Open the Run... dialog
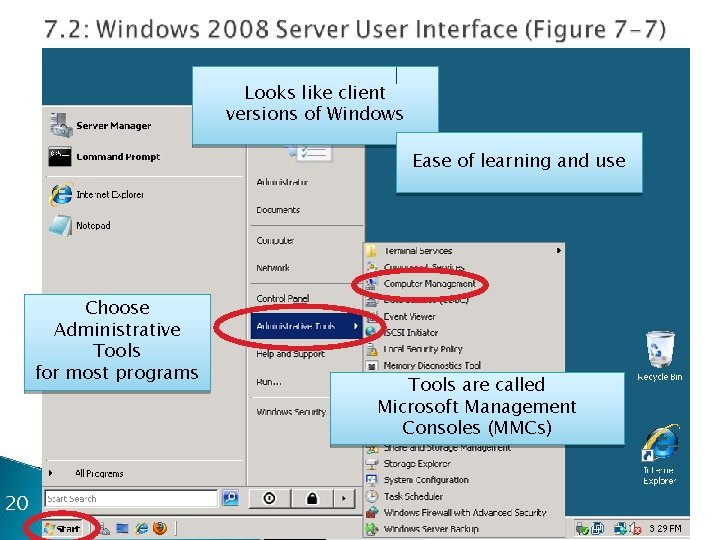The height and width of the screenshot is (540, 720). pyautogui.click(x=269, y=382)
